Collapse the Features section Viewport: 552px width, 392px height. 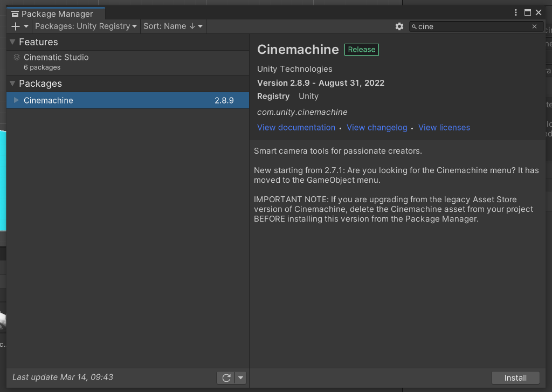(x=12, y=42)
